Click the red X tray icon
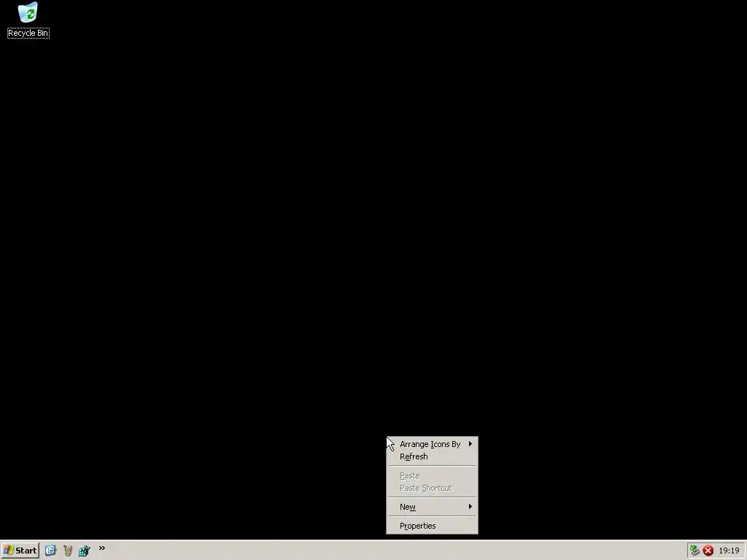This screenshot has width=747, height=560. pos(708,551)
